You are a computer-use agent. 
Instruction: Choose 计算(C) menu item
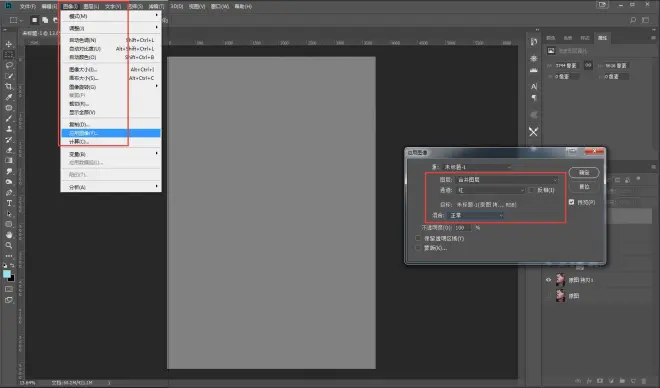point(111,141)
